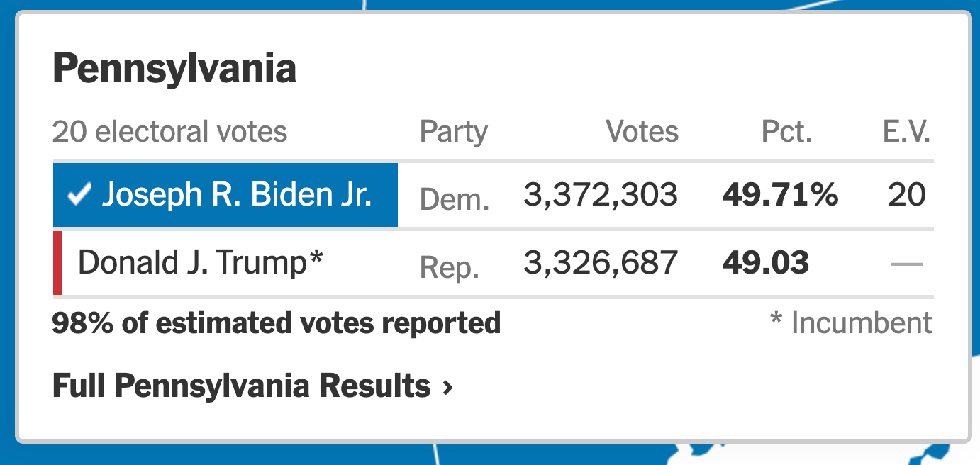Viewport: 980px width, 465px height.
Task: Click the 49.71% percentage value
Action: click(x=780, y=194)
